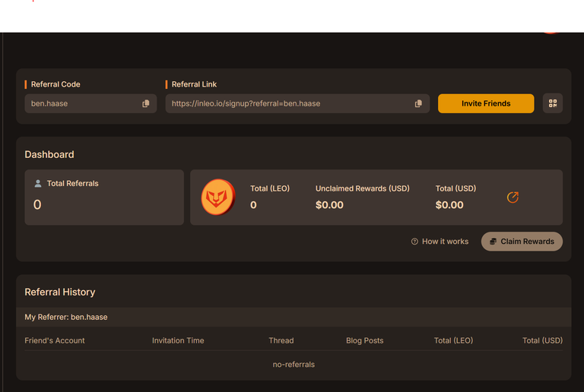584x392 pixels.
Task: Click the no-referrals message
Action: point(294,365)
